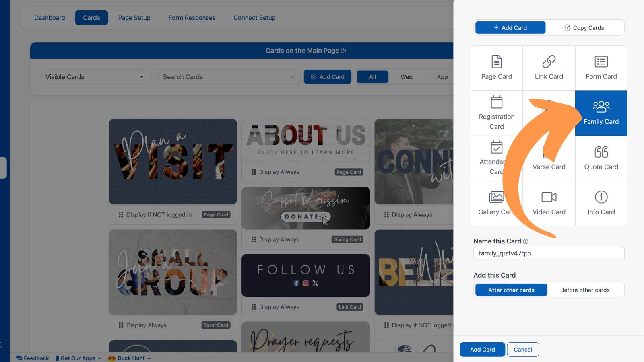Viewport: 644px width, 362px height.
Task: Select the Attendance Card checked calendar icon
Action: tap(496, 147)
